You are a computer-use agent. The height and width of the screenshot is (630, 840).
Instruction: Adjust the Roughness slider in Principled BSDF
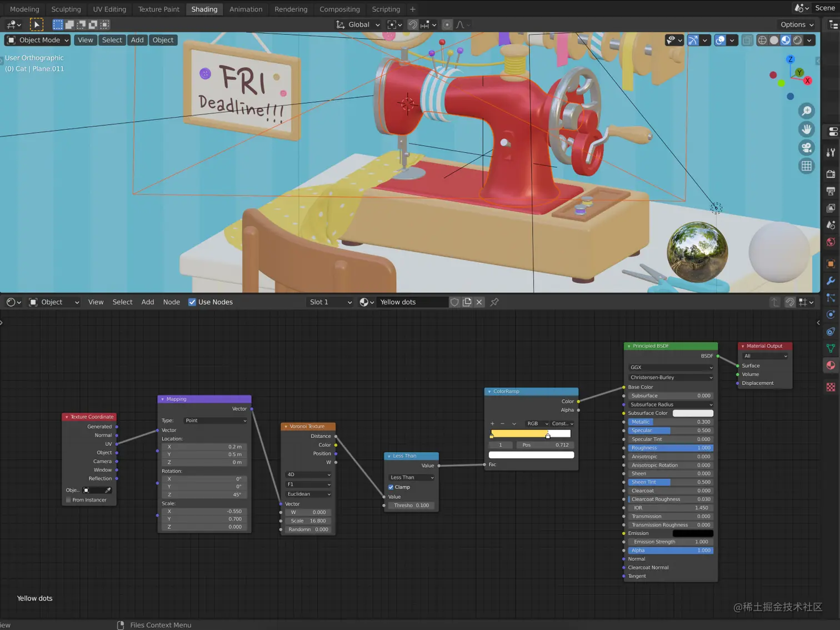pos(671,448)
